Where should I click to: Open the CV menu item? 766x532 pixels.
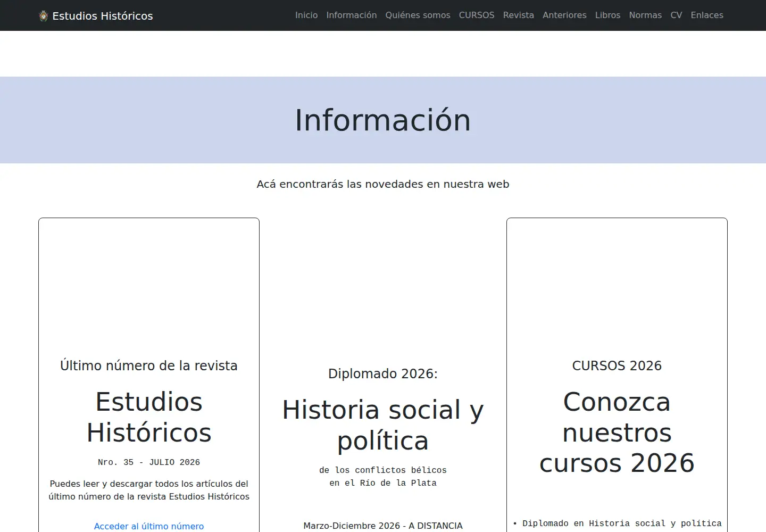[676, 15]
